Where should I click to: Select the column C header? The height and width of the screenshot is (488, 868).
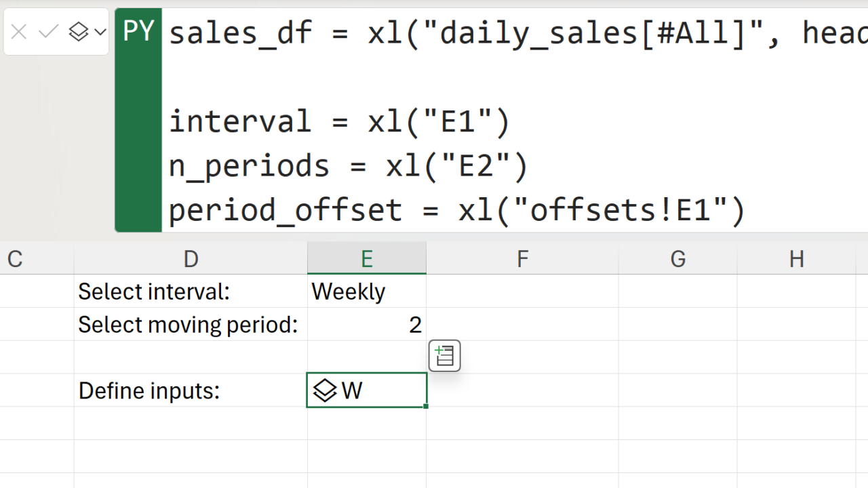pos(15,259)
